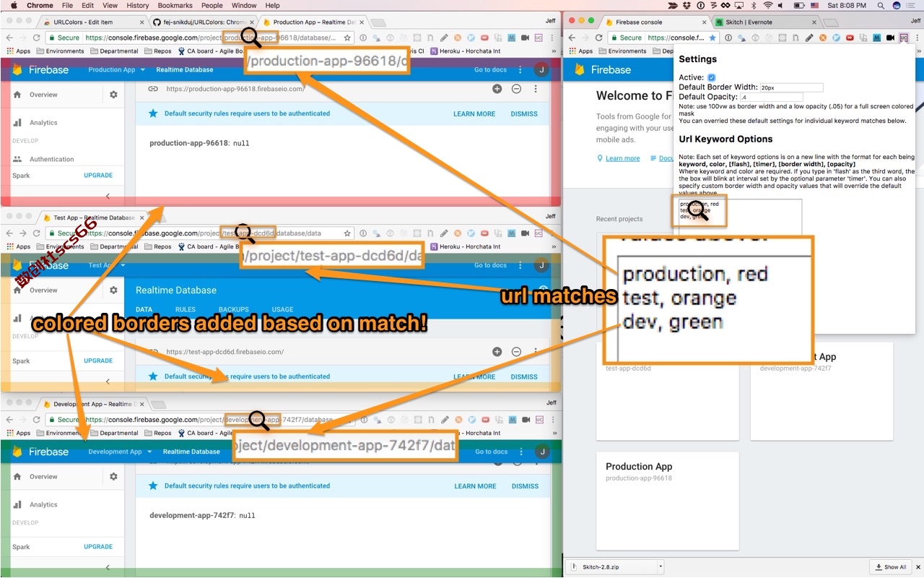
Task: Click the Sat 8:08 PM clock in menu bar
Action: click(x=847, y=5)
